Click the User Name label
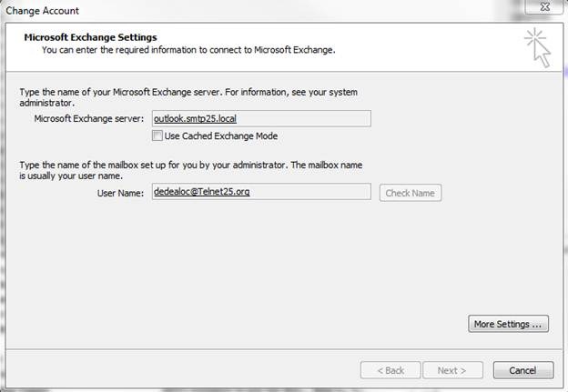568x392 pixels. pyautogui.click(x=120, y=194)
